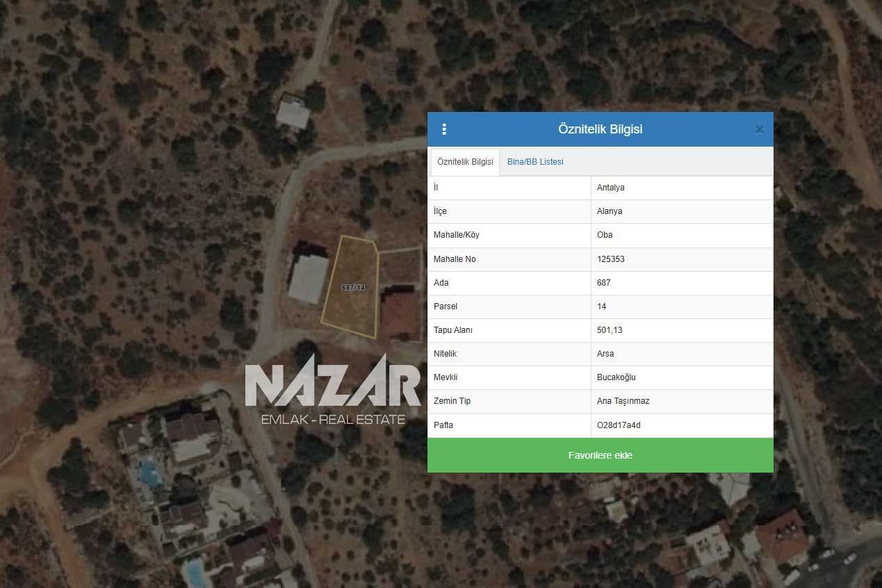Close the Öznitelik Bilgisi panel
This screenshot has width=882, height=588.
point(759,129)
